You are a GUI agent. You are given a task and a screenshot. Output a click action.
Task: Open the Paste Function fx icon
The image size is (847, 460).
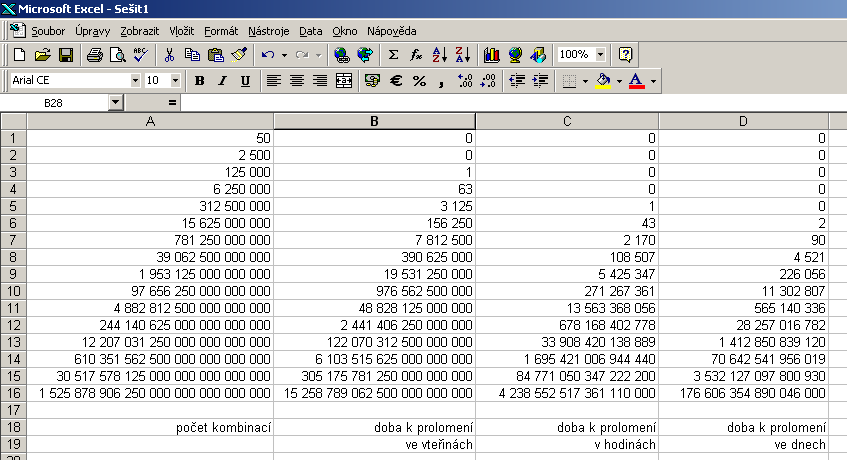point(416,55)
